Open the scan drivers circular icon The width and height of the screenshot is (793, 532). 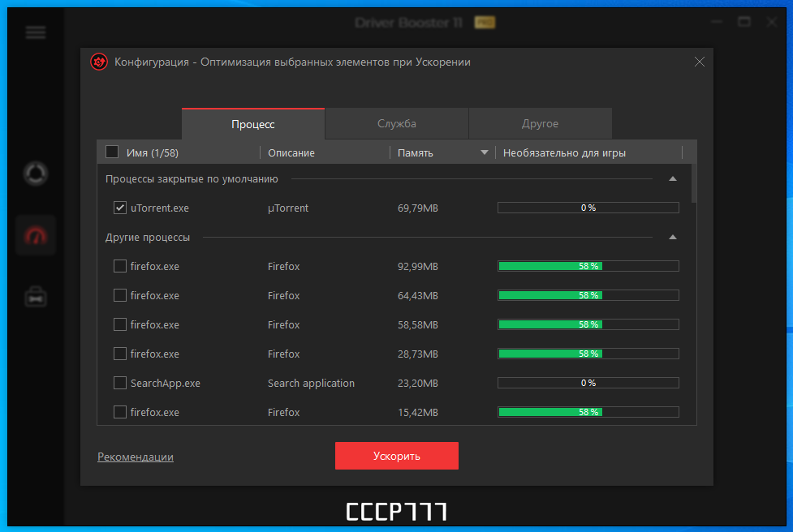36,174
